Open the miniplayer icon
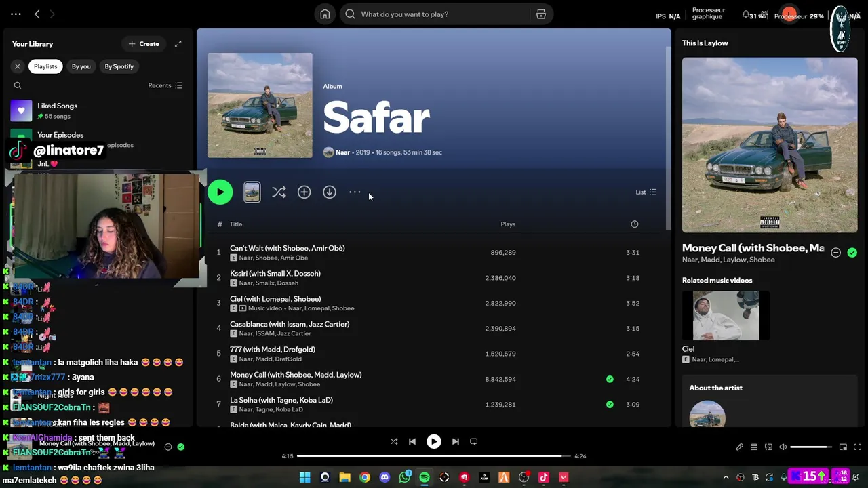The width and height of the screenshot is (868, 488). pyautogui.click(x=843, y=447)
